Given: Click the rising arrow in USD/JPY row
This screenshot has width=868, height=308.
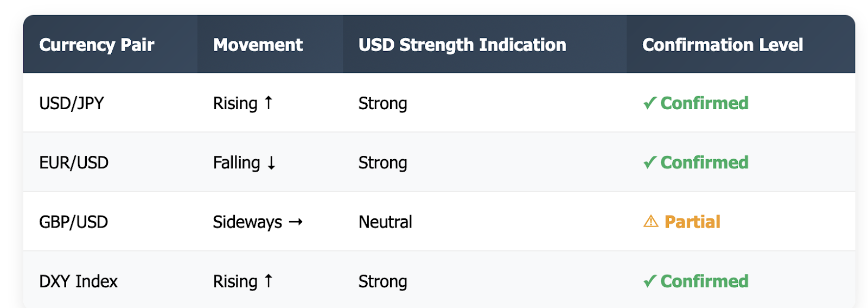Looking at the screenshot, I should click(268, 103).
